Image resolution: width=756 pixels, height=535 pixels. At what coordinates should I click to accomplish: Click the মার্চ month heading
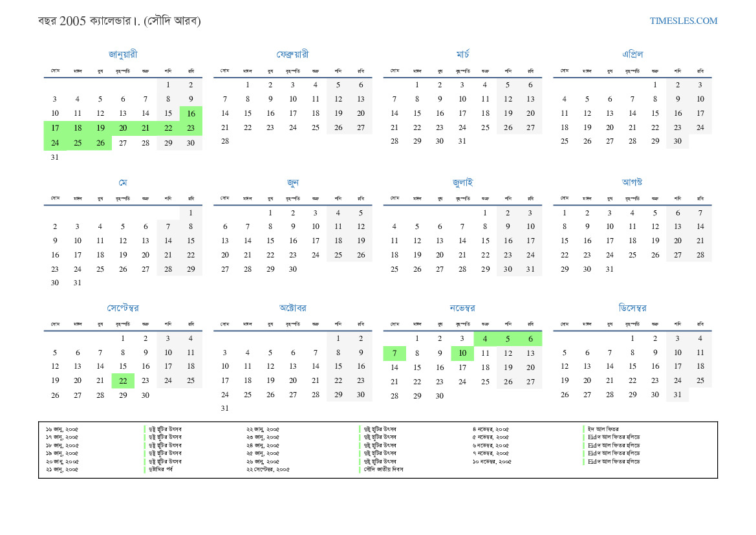pos(462,54)
